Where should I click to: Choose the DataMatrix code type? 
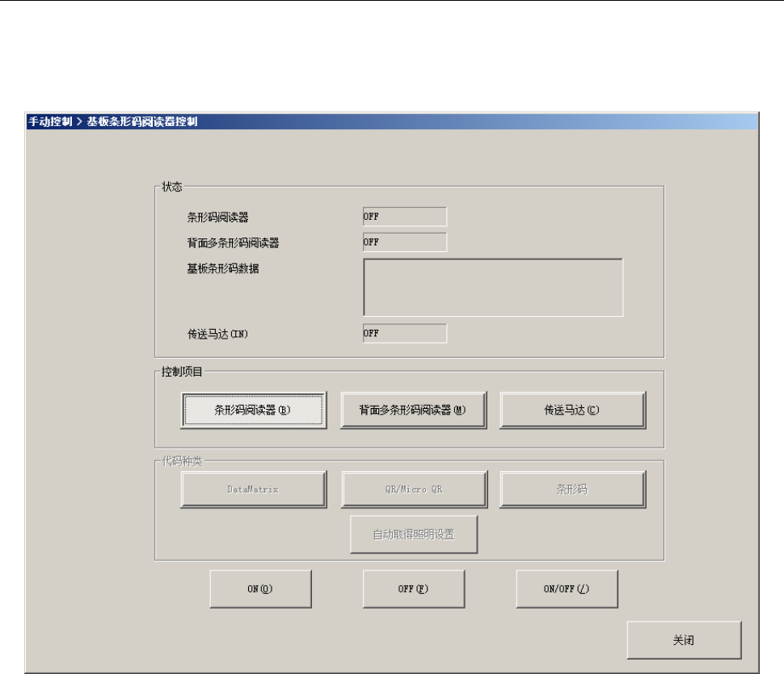click(x=254, y=490)
